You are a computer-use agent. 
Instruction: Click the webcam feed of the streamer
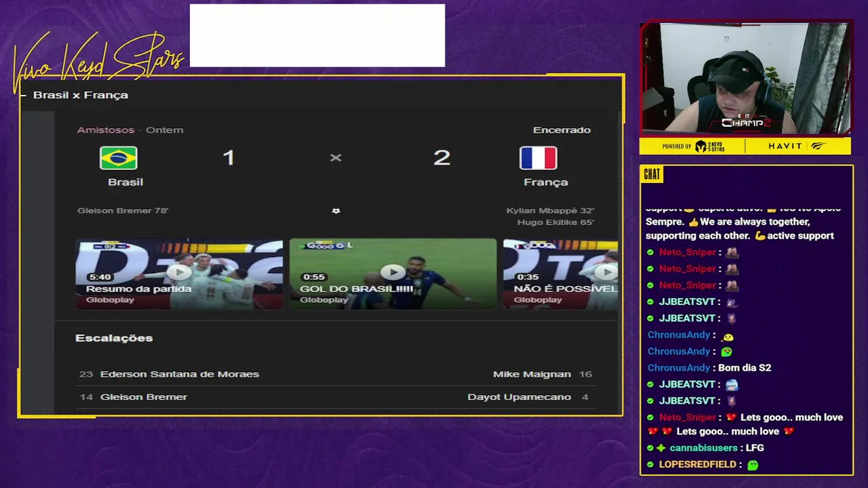tap(745, 78)
